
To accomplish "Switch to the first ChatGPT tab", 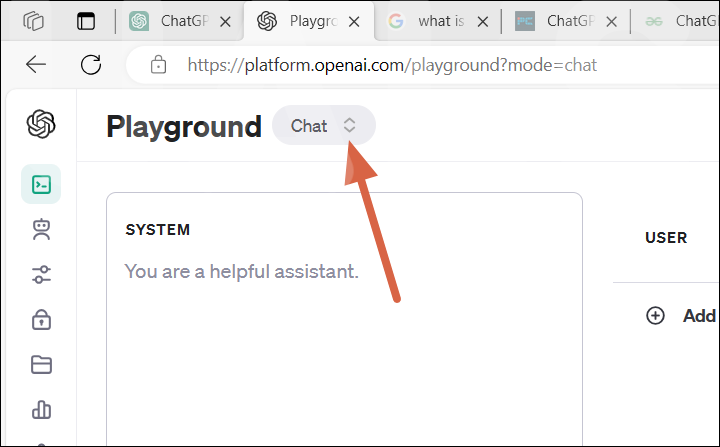I will [x=180, y=21].
